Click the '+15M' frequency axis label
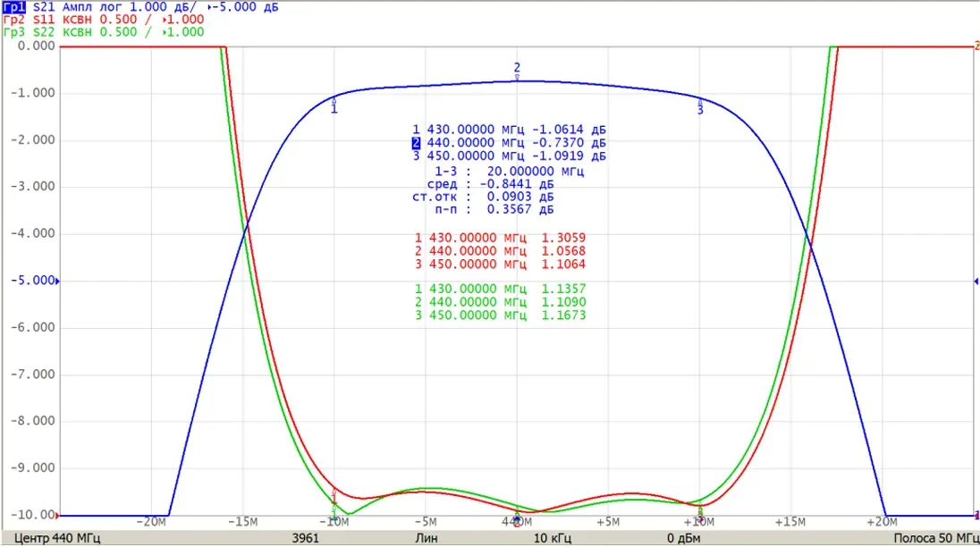The width and height of the screenshot is (980, 547). coord(790,522)
